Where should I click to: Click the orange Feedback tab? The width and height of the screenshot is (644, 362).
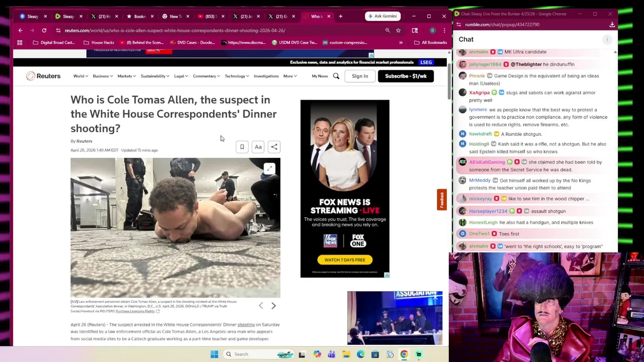[442, 200]
